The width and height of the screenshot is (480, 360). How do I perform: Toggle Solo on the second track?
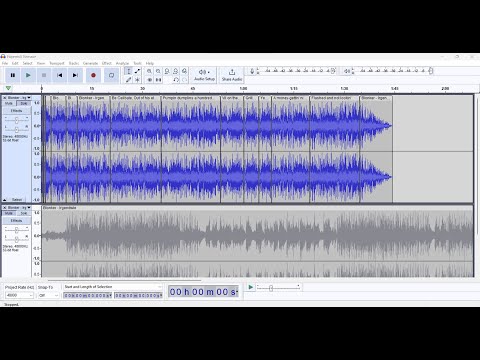pyautogui.click(x=24, y=213)
